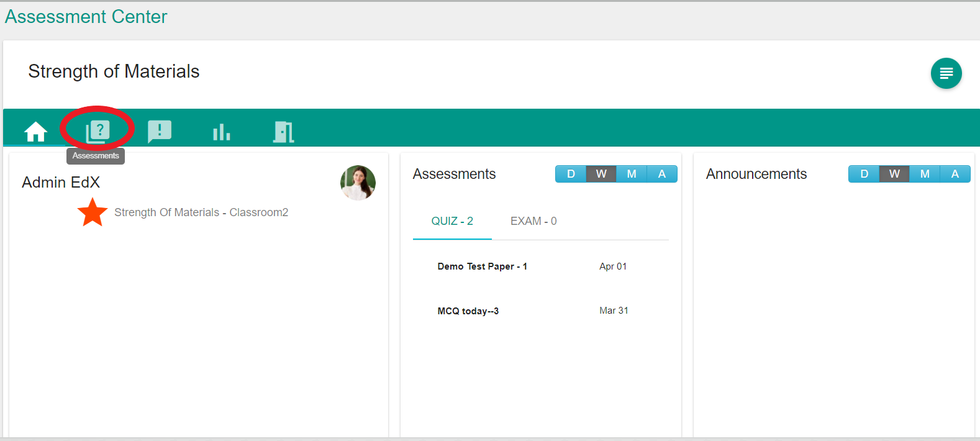Open the Assessments question-mark icon
The height and width of the screenshot is (441, 980).
(x=98, y=130)
